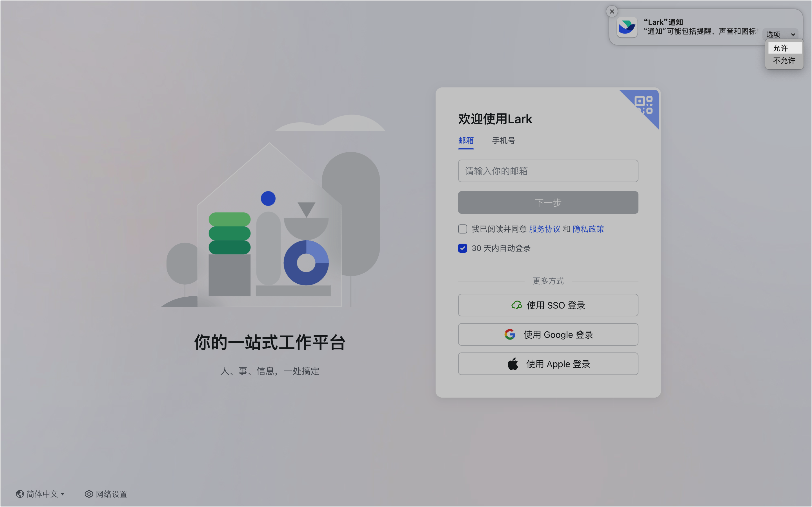The width and height of the screenshot is (812, 507).
Task: Click the Google logo icon
Action: coord(510,334)
